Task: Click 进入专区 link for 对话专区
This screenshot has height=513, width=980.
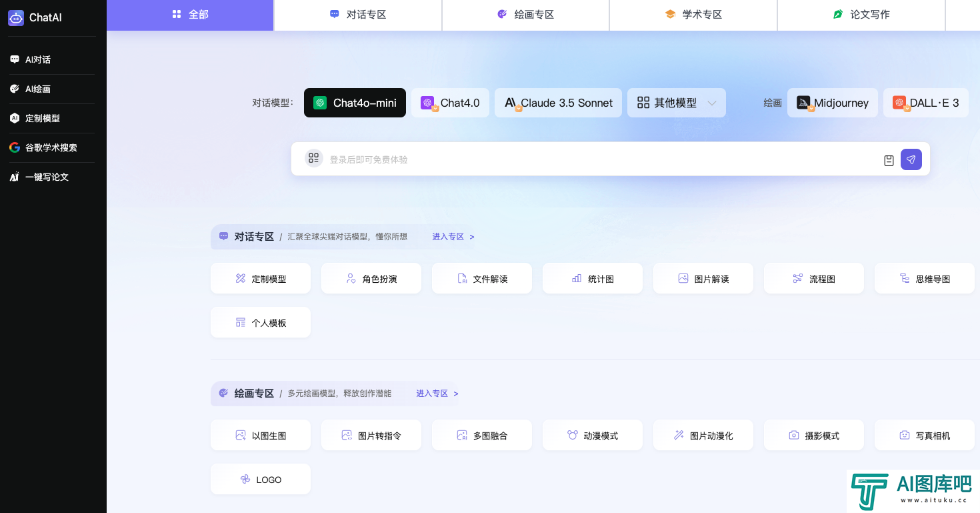Action: click(453, 237)
